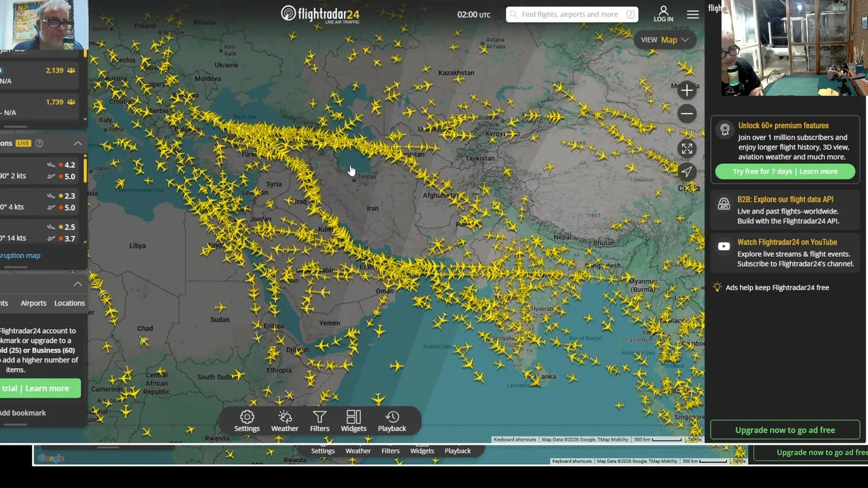
Task: Click the lightbulb icon beside ads notice
Action: coord(717,287)
